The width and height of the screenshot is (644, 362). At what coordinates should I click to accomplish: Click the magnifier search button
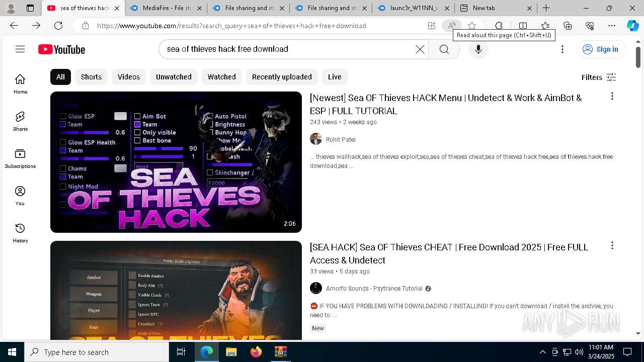click(444, 49)
